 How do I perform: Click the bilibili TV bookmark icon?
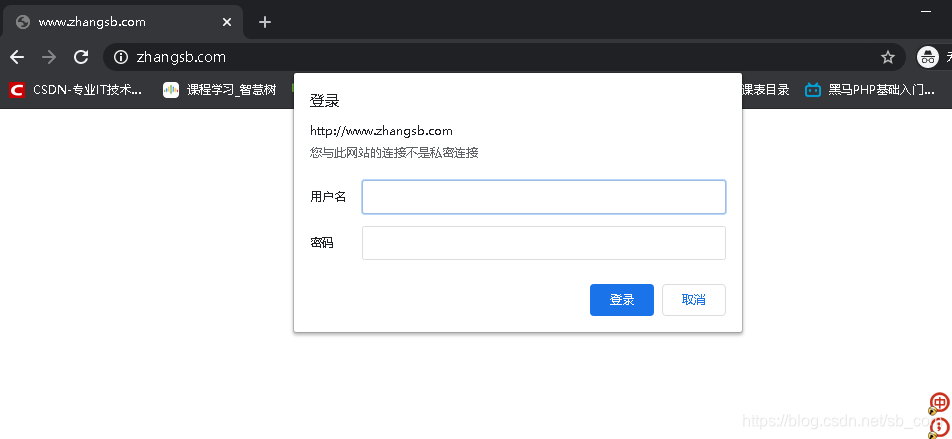812,90
